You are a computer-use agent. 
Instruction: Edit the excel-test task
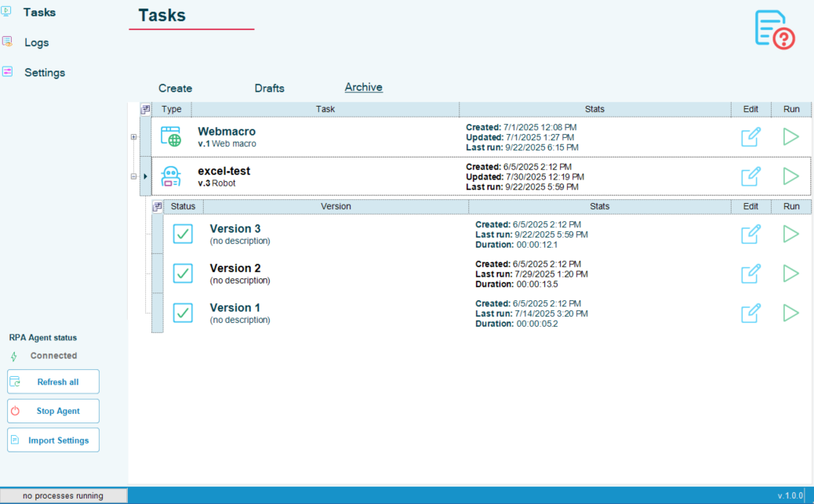click(x=750, y=176)
